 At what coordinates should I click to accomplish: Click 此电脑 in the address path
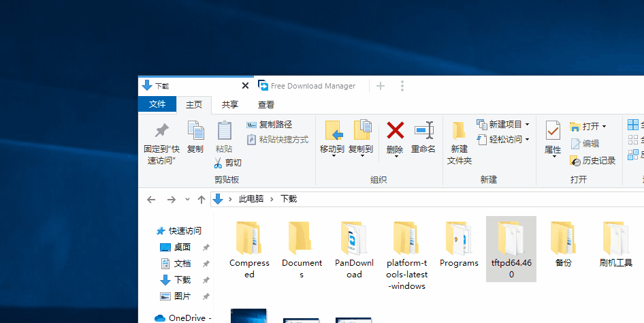251,199
